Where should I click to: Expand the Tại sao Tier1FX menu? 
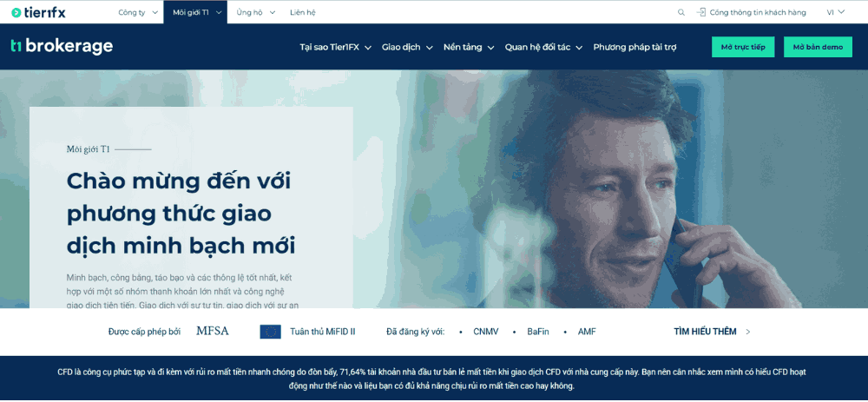pos(335,48)
